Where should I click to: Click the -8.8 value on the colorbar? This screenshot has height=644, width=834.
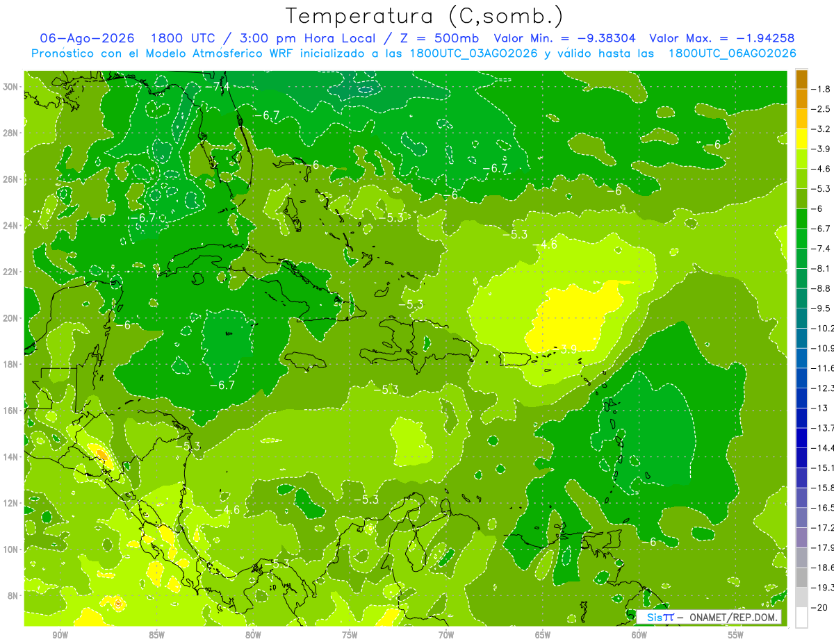pos(821,288)
